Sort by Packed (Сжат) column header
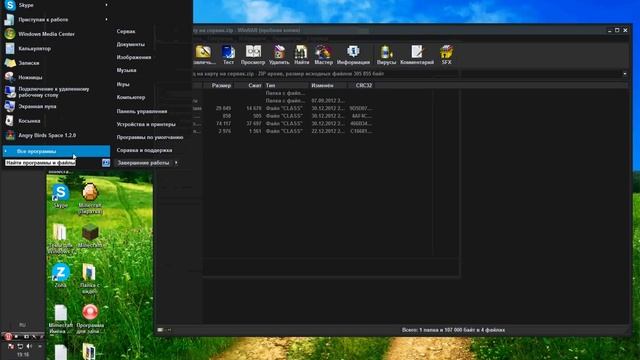This screenshot has height=360, width=640. (x=249, y=85)
